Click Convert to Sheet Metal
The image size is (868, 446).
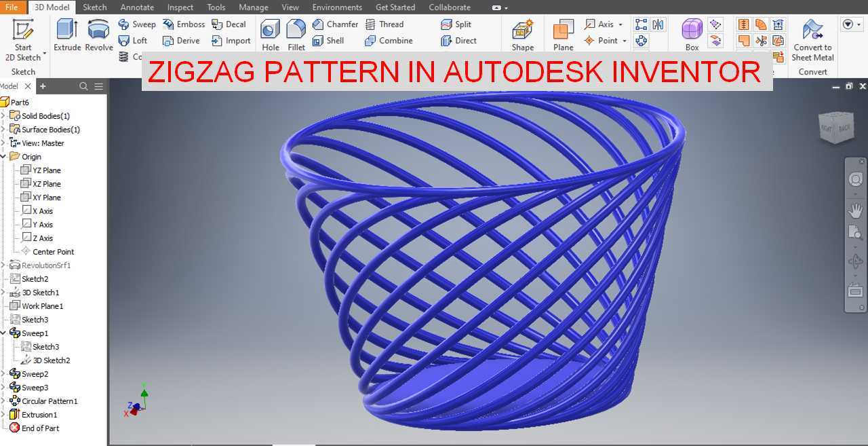812,41
